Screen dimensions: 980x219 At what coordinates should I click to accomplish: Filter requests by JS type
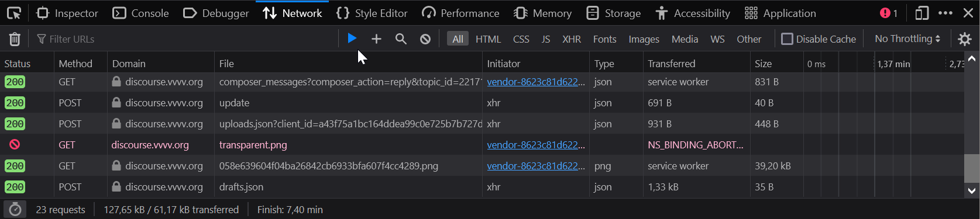point(545,39)
